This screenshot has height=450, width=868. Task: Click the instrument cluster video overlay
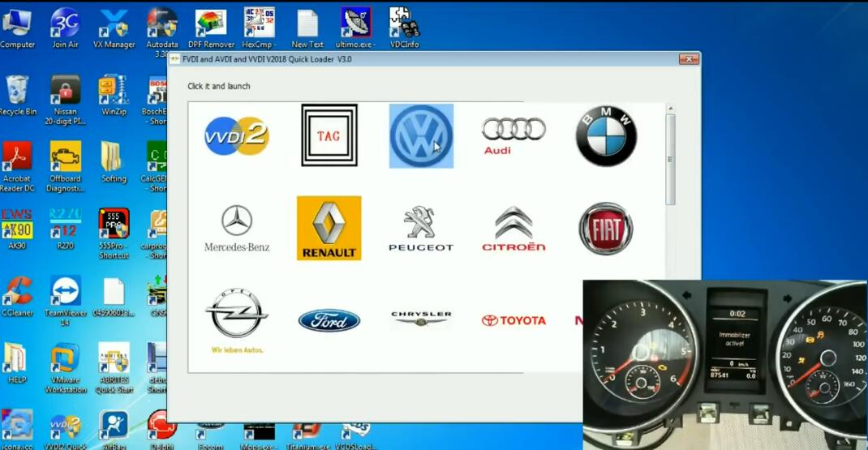click(x=725, y=365)
